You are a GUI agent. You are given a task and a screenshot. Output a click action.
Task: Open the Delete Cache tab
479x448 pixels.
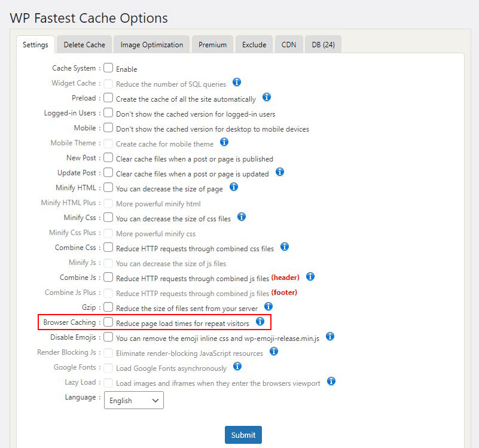tap(84, 45)
